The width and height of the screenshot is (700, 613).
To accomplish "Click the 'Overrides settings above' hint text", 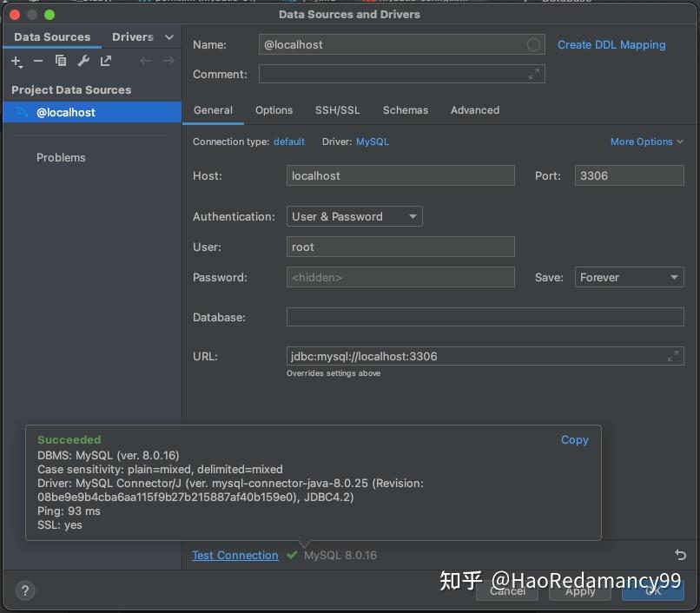I will [x=333, y=373].
